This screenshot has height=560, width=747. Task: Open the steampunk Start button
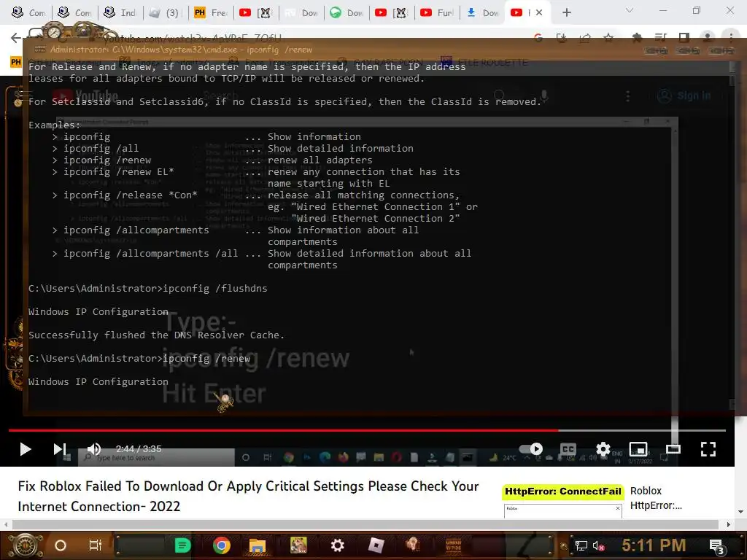click(x=26, y=545)
